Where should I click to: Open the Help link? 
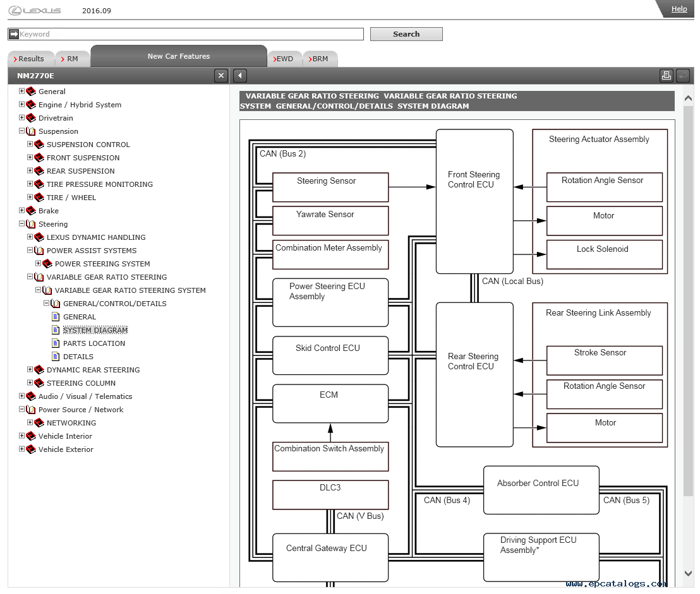[679, 9]
